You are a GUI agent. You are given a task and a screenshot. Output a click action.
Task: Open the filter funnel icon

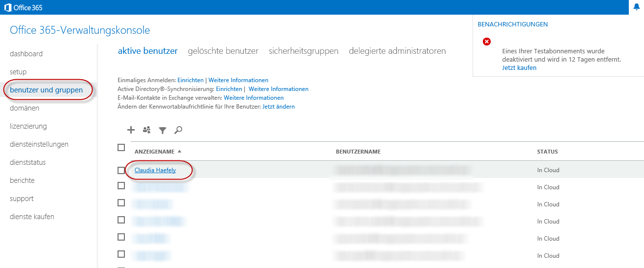coord(163,130)
